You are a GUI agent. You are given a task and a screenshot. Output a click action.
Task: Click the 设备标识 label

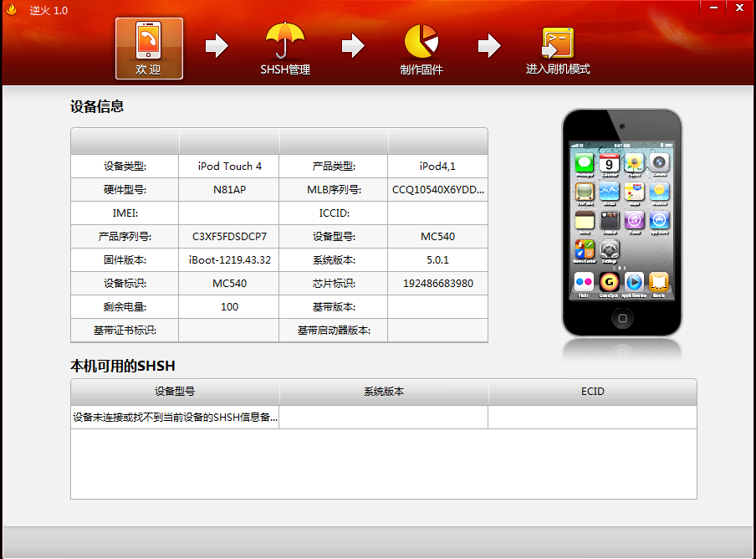125,284
